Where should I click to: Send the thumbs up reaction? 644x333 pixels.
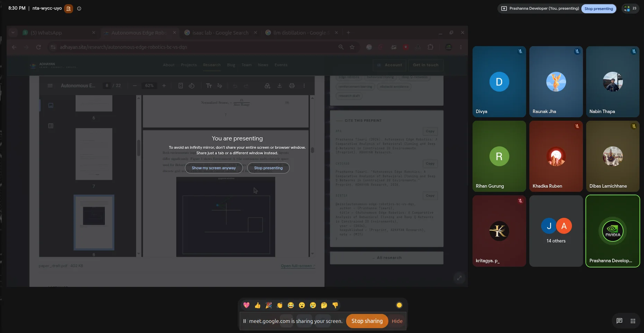[x=257, y=305]
